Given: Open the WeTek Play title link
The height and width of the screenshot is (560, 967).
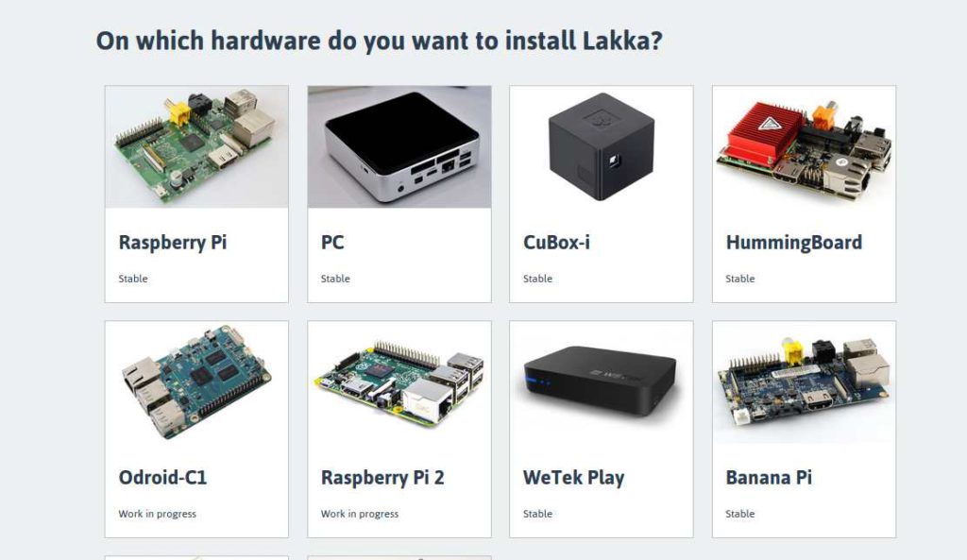Looking at the screenshot, I should pos(573,478).
